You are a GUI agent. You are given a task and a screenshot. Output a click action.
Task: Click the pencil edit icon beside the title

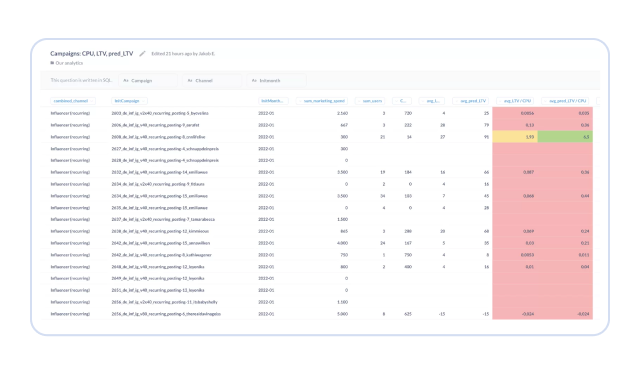coord(142,53)
